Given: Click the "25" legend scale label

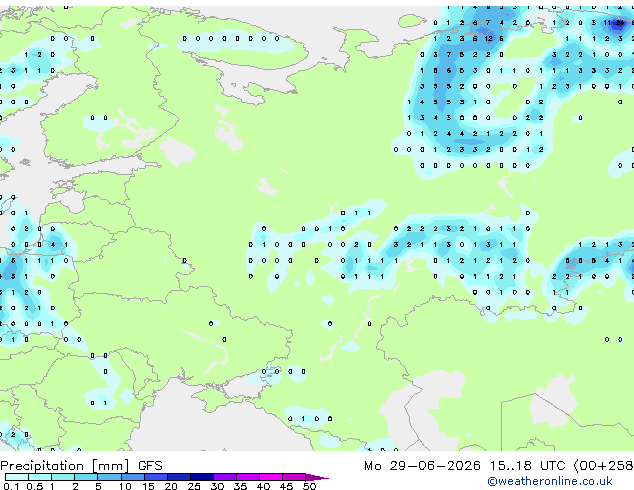Looking at the screenshot, I should pyautogui.click(x=194, y=486).
